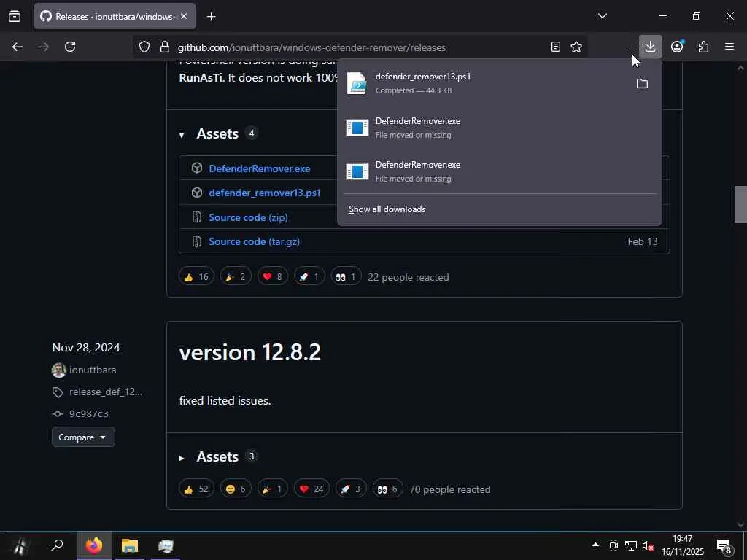Open completed defender_remover13.ps1 download entry
The height and width of the screenshot is (560, 747).
click(486, 83)
